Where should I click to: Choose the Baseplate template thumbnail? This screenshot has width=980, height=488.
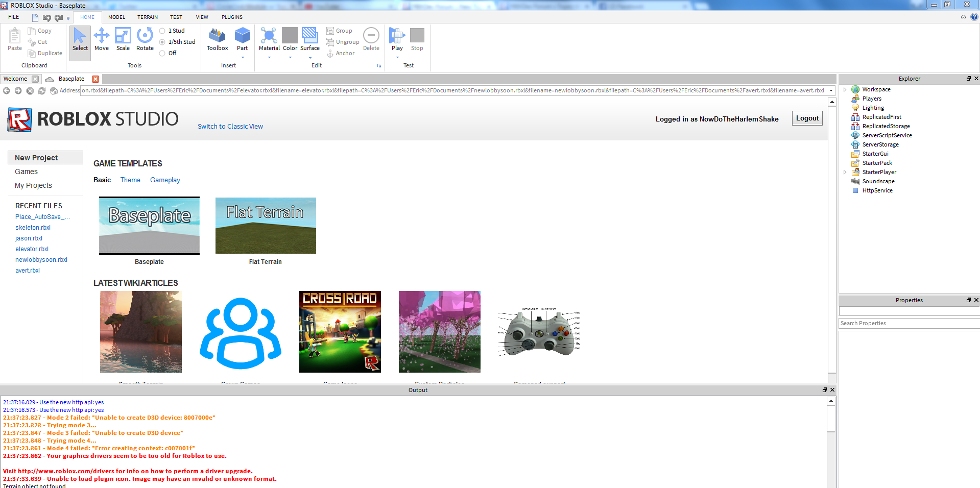pos(149,226)
